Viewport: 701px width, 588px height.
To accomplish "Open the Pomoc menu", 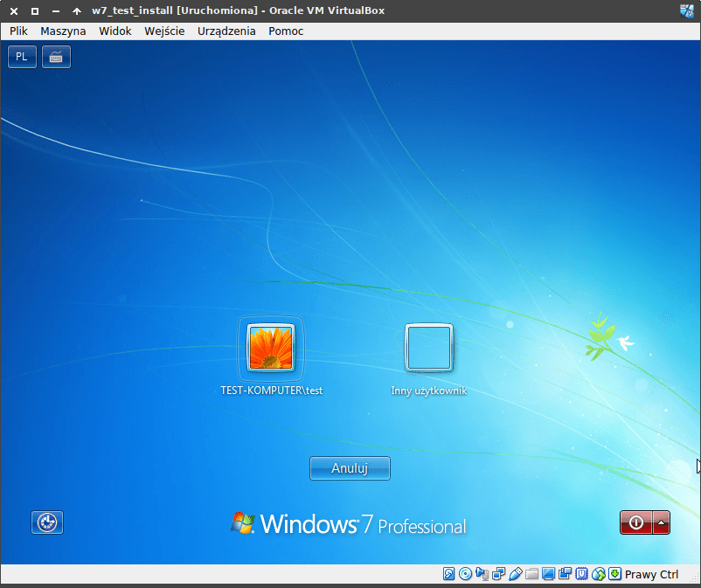I will [286, 31].
